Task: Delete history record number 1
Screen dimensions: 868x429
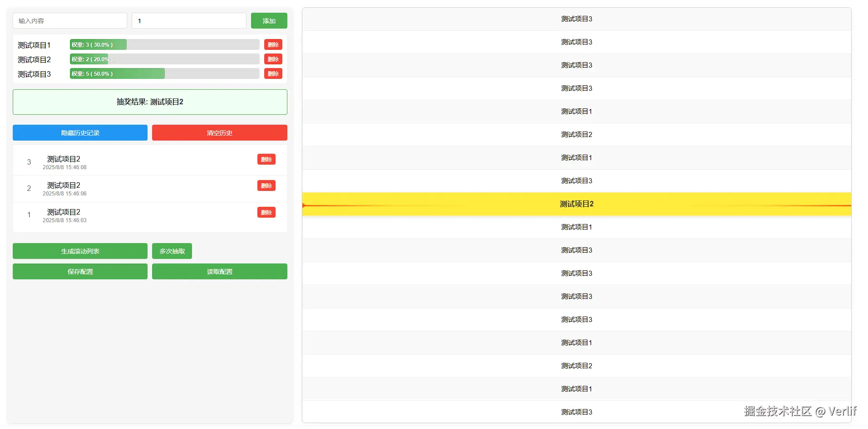Action: click(266, 213)
